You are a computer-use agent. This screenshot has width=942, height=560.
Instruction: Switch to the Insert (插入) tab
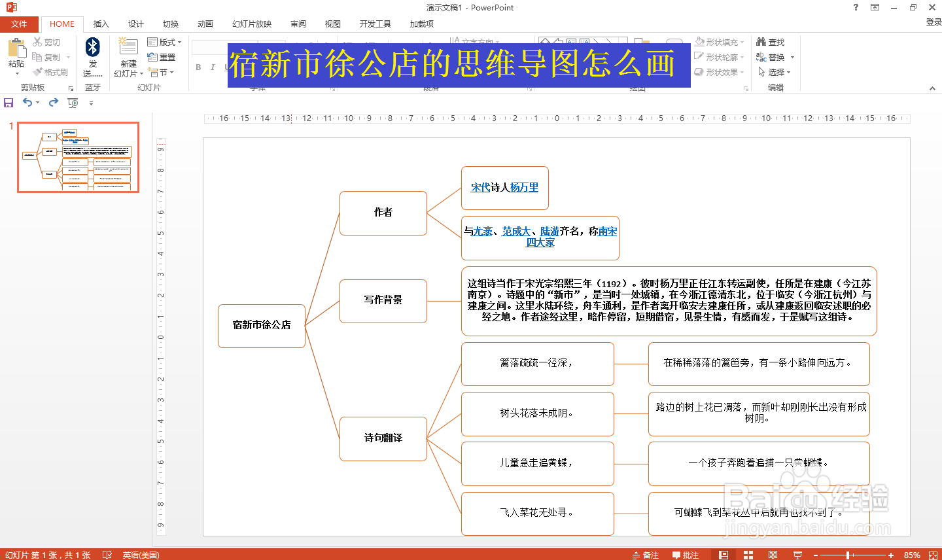coord(101,24)
